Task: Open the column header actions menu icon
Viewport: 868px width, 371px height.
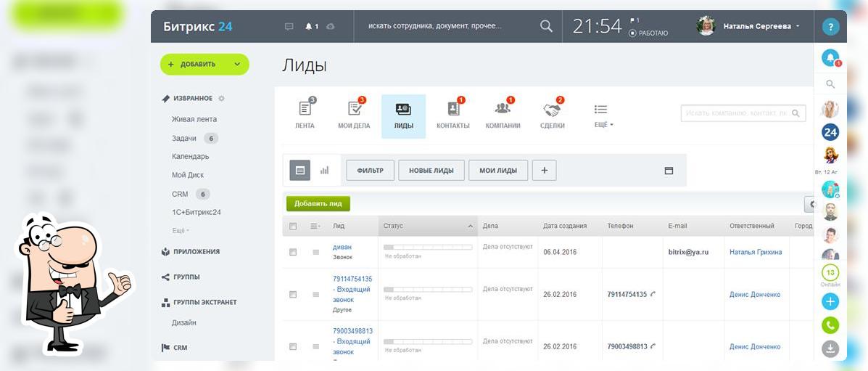Action: (315, 227)
